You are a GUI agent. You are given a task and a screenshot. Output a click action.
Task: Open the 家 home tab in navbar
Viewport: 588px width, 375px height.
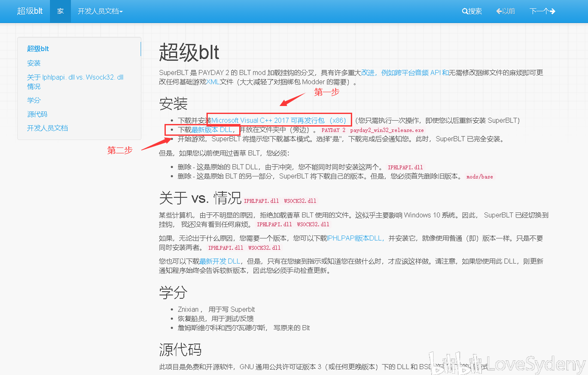pyautogui.click(x=60, y=11)
